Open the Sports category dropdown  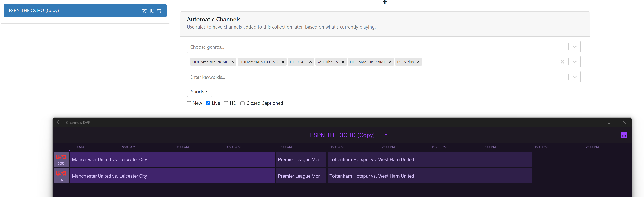point(199,91)
